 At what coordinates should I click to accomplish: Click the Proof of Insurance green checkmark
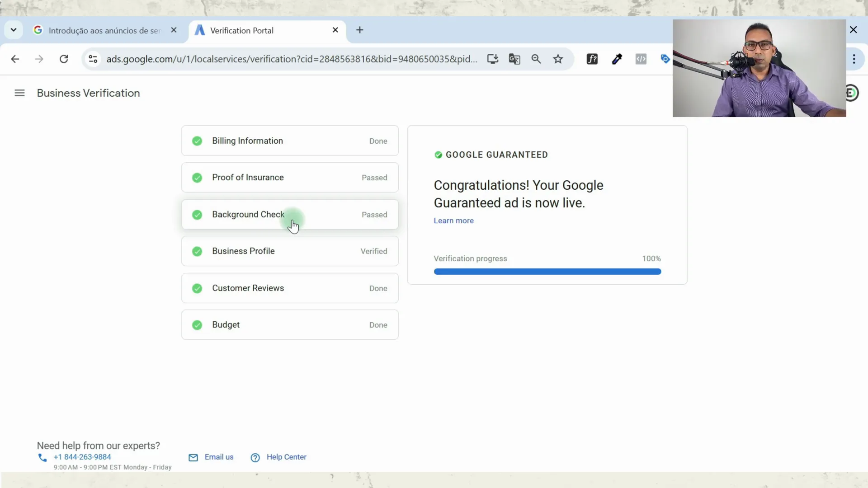click(197, 178)
